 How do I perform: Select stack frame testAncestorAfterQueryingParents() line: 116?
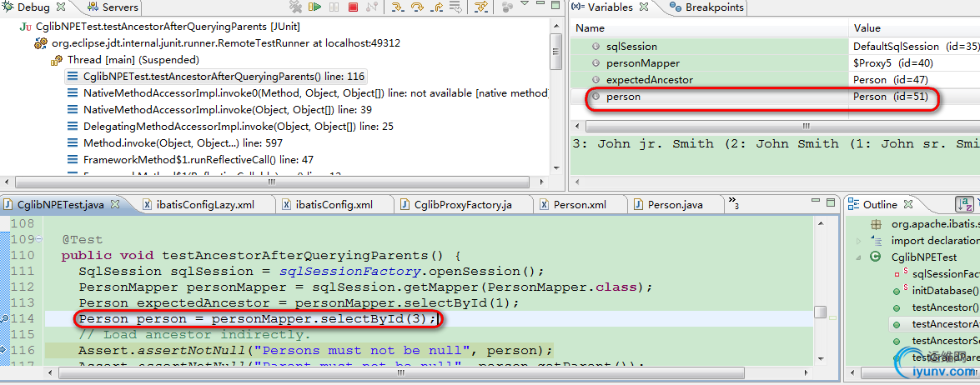click(x=216, y=77)
